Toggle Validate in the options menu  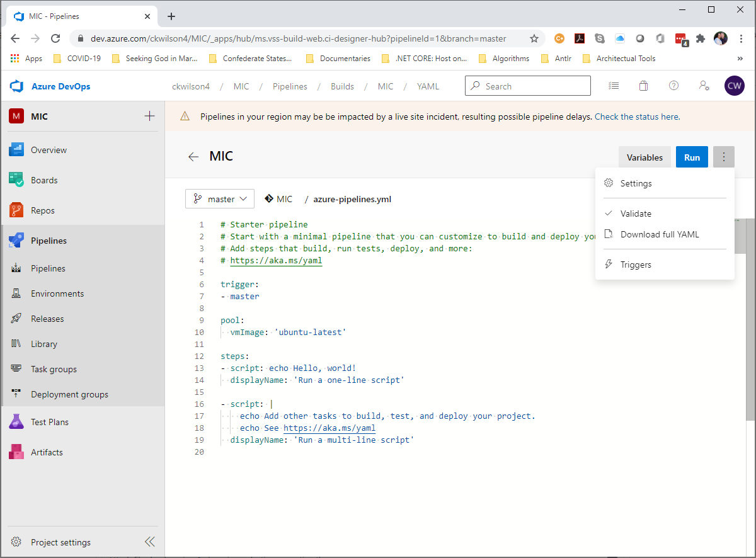click(638, 214)
